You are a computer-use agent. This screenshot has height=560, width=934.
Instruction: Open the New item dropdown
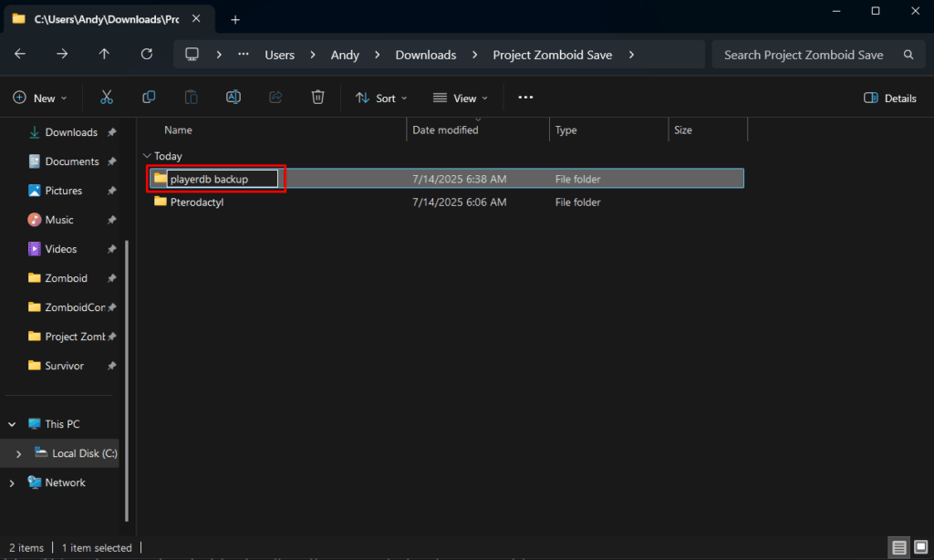pyautogui.click(x=40, y=98)
